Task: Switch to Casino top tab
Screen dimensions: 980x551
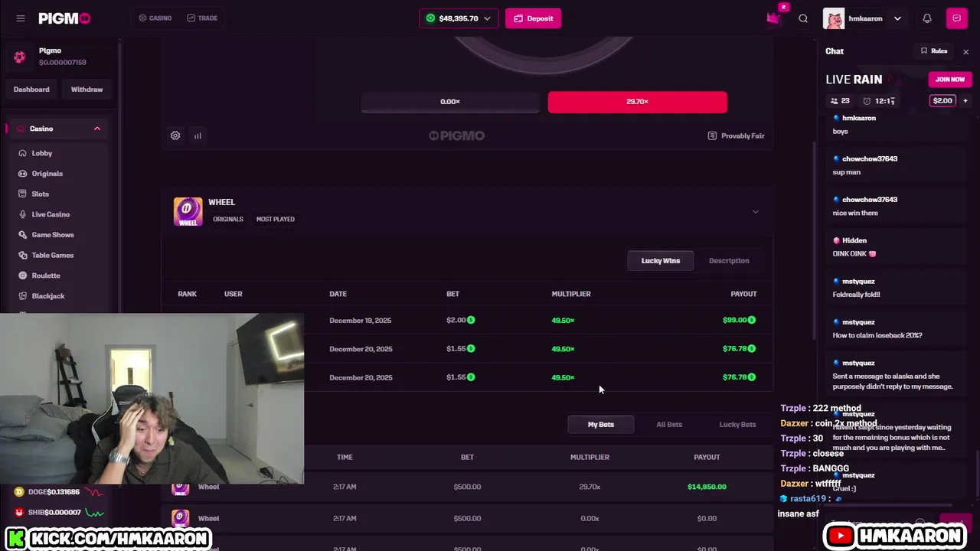Action: (155, 18)
